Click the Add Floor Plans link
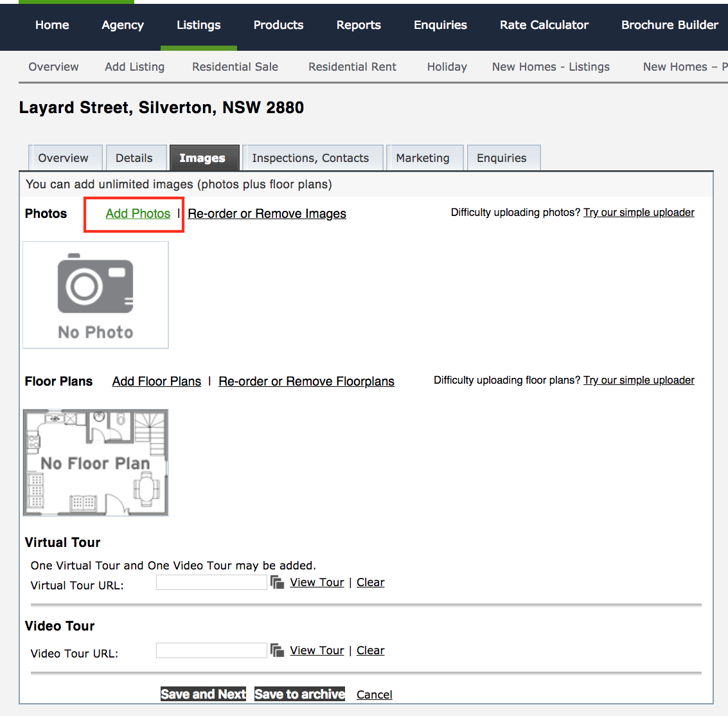This screenshot has height=716, width=728. 157,381
